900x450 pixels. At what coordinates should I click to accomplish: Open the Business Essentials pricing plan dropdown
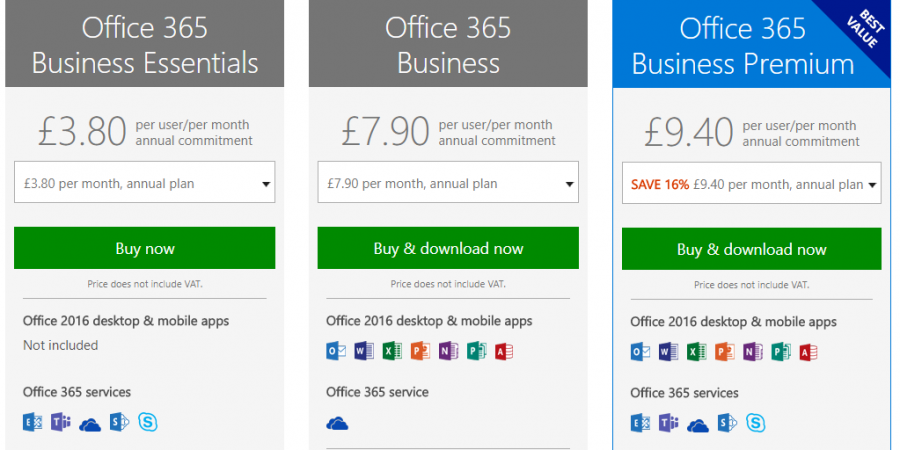pyautogui.click(x=145, y=184)
